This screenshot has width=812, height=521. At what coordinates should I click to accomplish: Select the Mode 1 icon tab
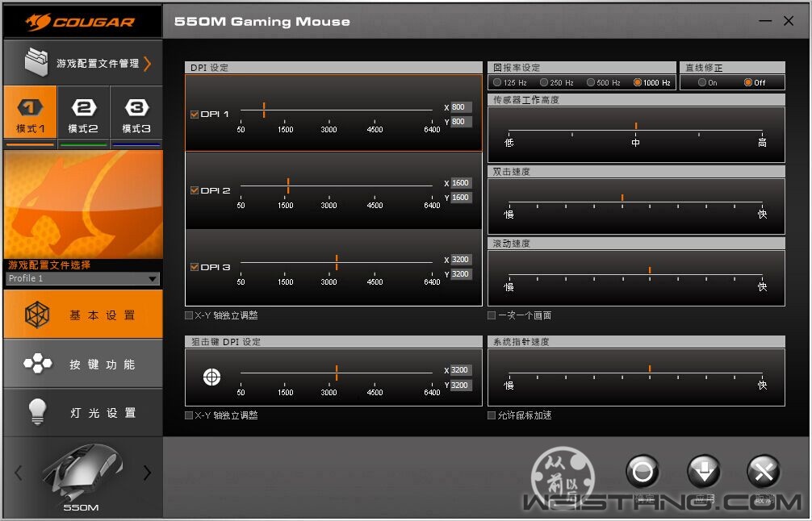click(30, 112)
